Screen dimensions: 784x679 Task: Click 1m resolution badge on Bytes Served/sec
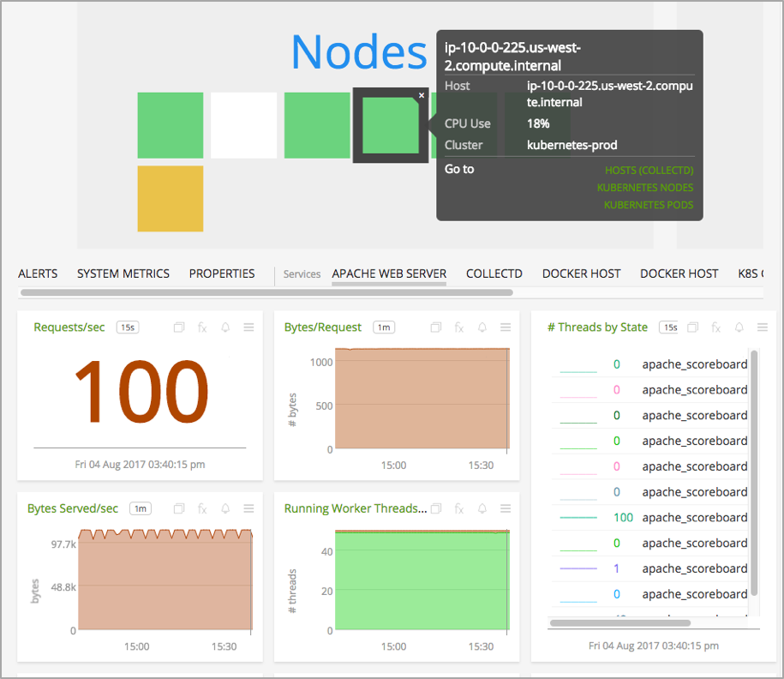pos(141,508)
